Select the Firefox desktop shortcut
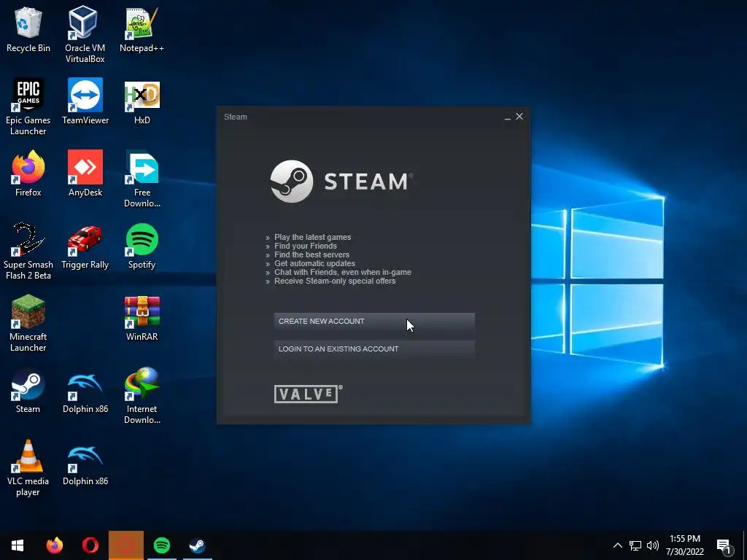 tap(28, 174)
